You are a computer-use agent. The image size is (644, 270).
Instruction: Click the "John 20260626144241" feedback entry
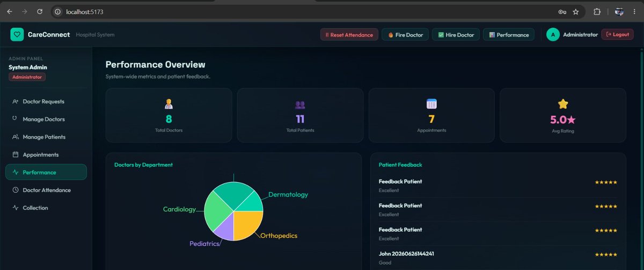[x=406, y=253]
